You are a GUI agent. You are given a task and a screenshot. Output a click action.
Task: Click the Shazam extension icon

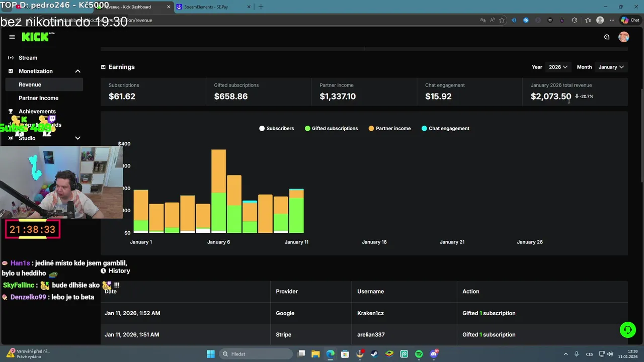tap(526, 20)
